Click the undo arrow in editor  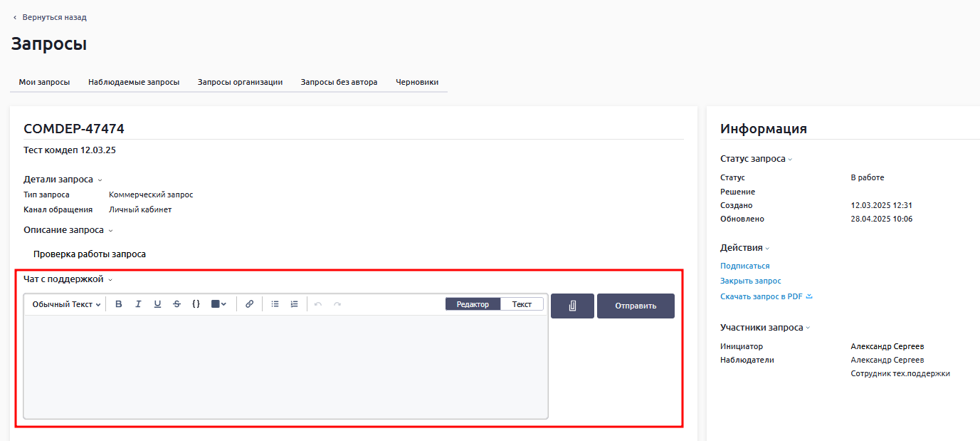pos(318,304)
